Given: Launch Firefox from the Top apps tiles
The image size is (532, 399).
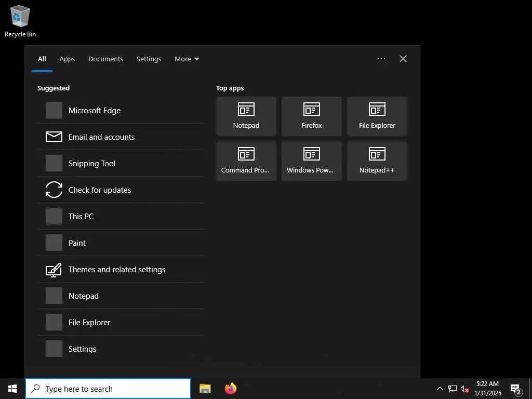Looking at the screenshot, I should coord(312,116).
